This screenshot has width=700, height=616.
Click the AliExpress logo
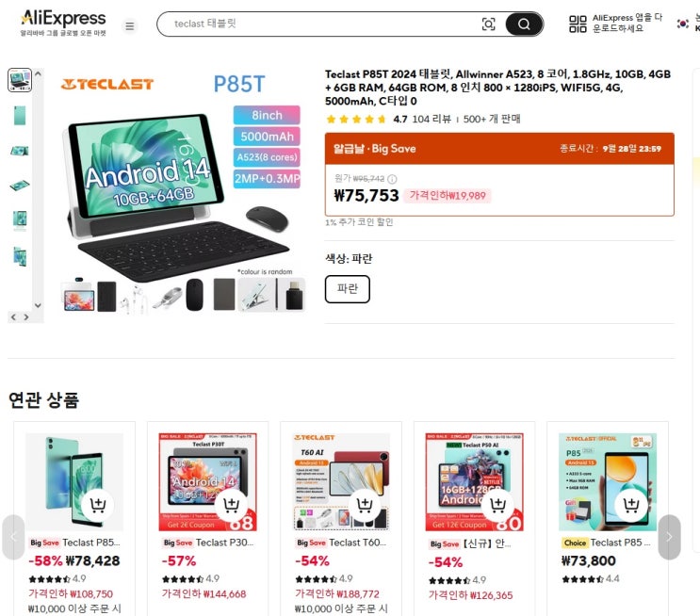(x=63, y=24)
